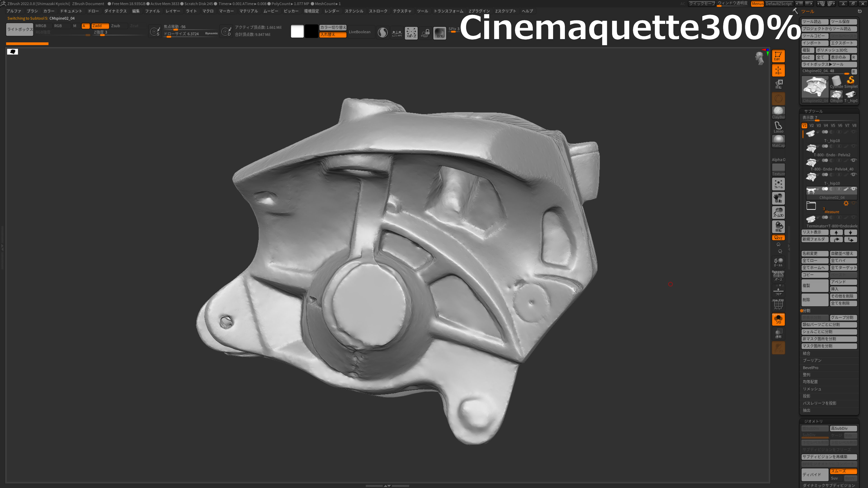Select the Cylinder tool thumbnail

836,82
